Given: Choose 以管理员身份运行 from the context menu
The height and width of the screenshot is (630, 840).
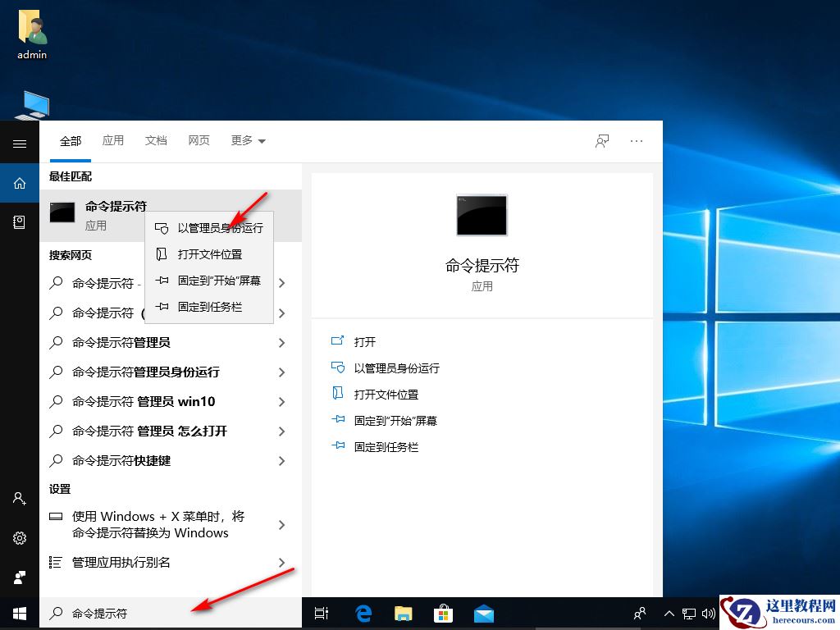Looking at the screenshot, I should coord(221,228).
